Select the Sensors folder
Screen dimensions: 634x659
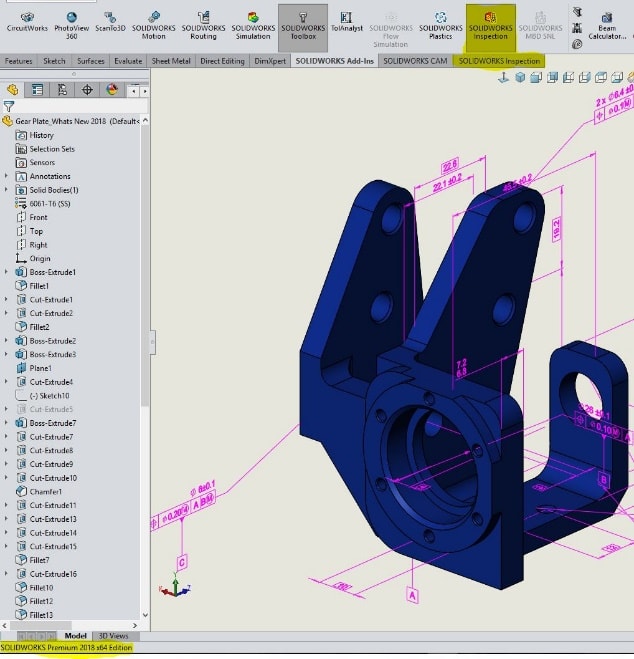[x=35, y=163]
